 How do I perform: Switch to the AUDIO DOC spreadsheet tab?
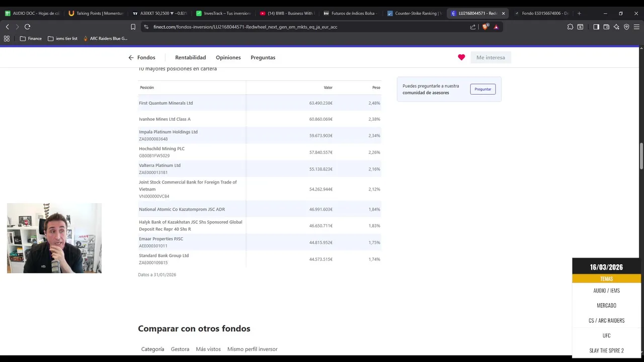[33, 13]
